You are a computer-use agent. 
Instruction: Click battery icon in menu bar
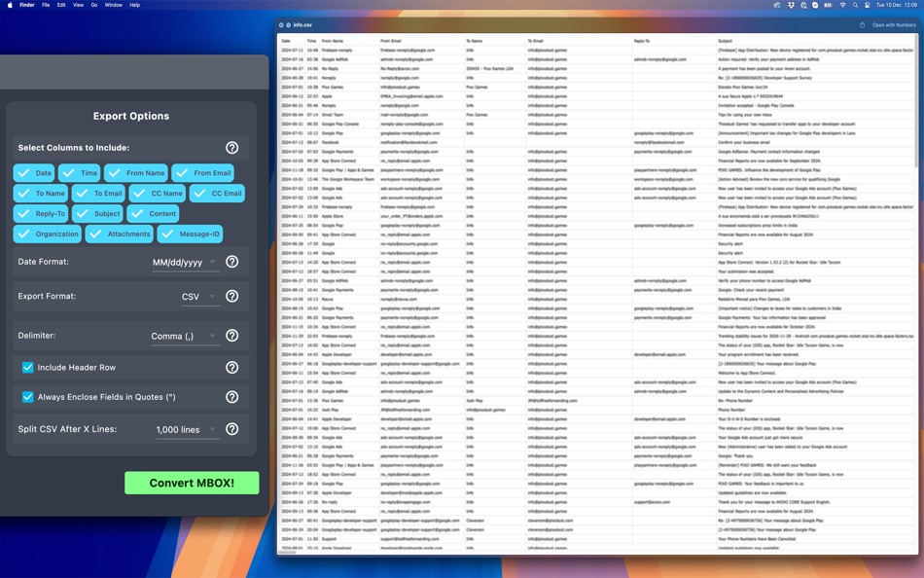(828, 5)
